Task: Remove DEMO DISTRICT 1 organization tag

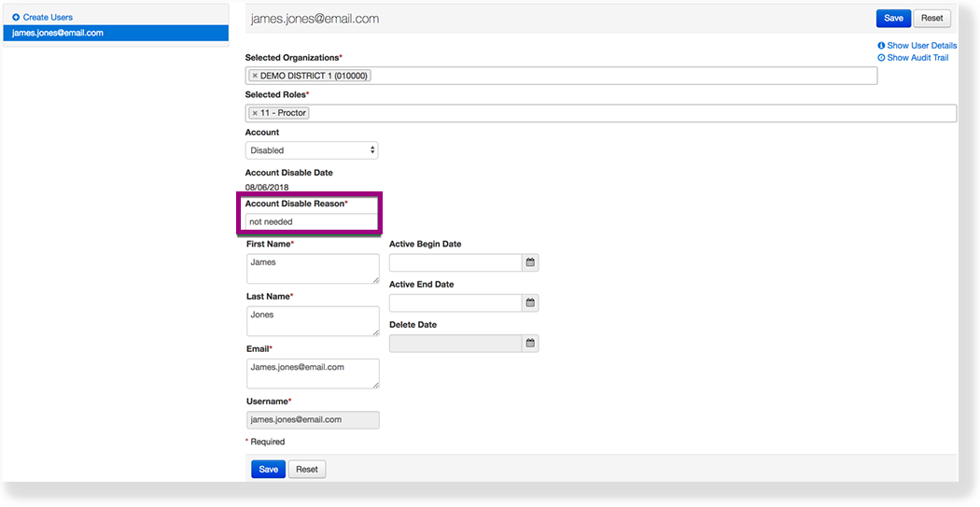Action: tap(255, 76)
